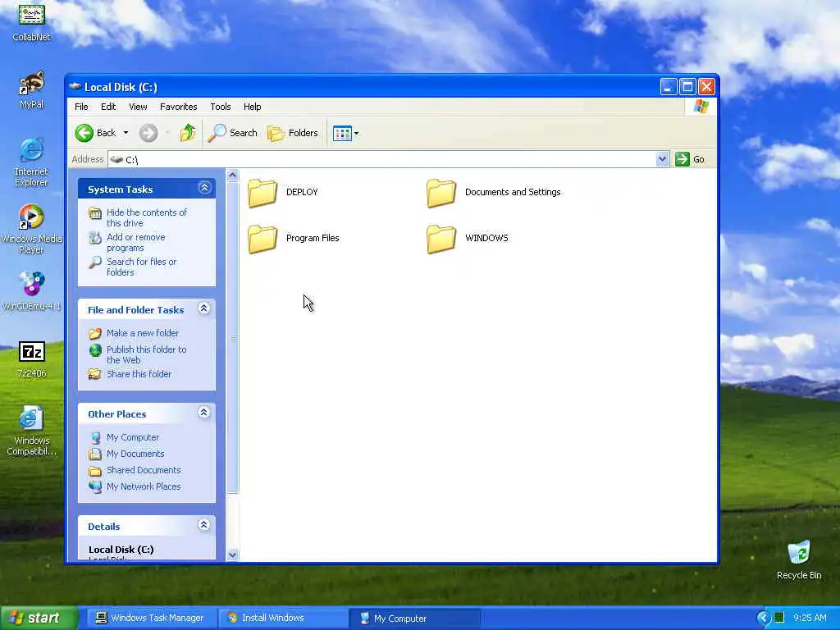Collapse the System Tasks panel

[x=204, y=188]
